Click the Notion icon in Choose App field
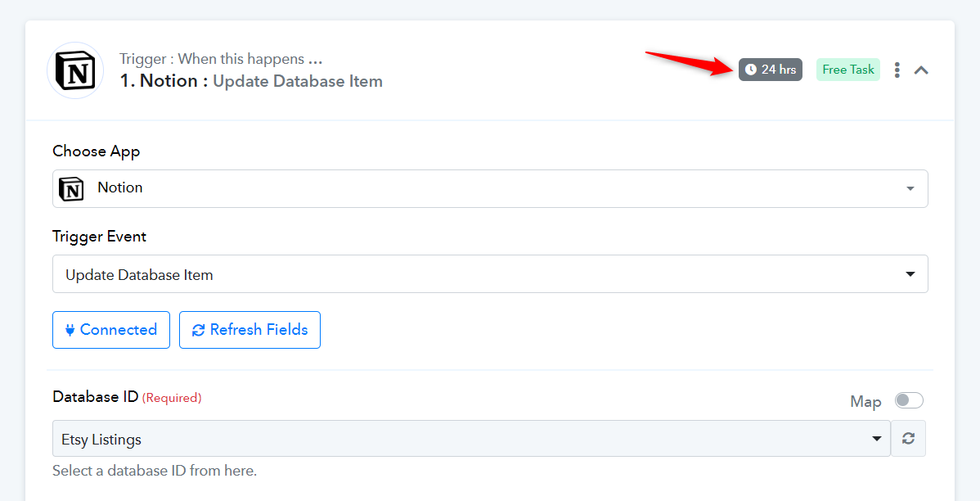 tap(72, 188)
